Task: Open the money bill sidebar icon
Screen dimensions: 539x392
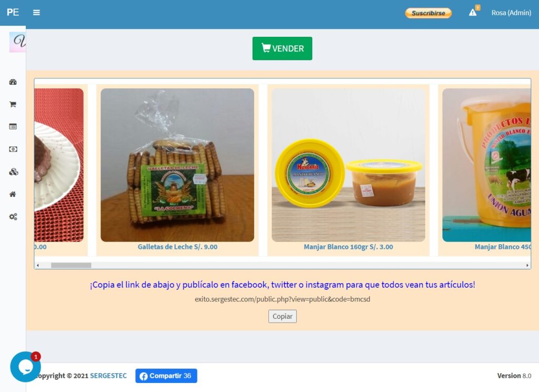Action: pyautogui.click(x=13, y=149)
